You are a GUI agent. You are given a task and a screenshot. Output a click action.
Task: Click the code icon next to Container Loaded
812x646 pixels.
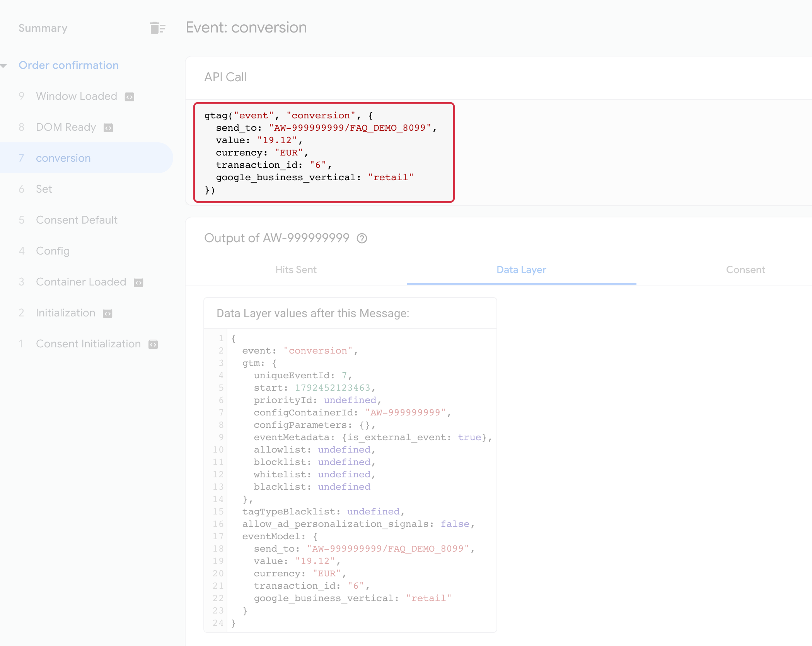138,282
